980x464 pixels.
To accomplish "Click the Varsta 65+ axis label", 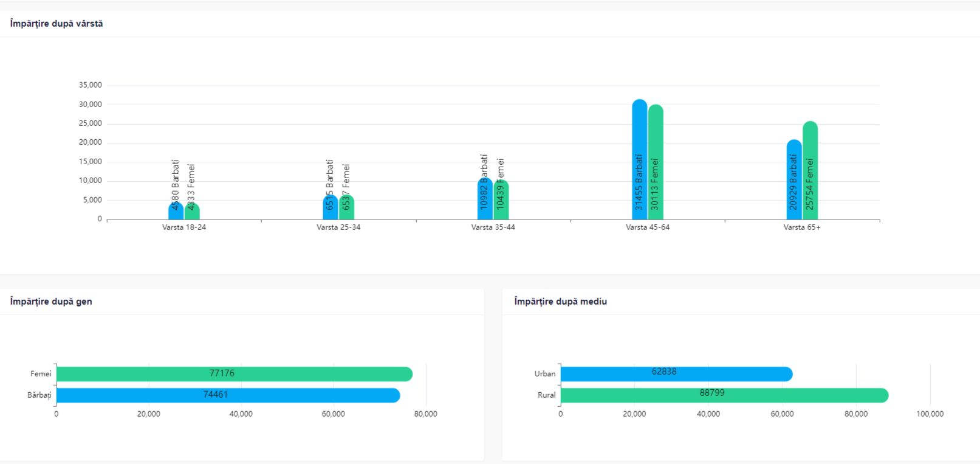I will point(801,227).
